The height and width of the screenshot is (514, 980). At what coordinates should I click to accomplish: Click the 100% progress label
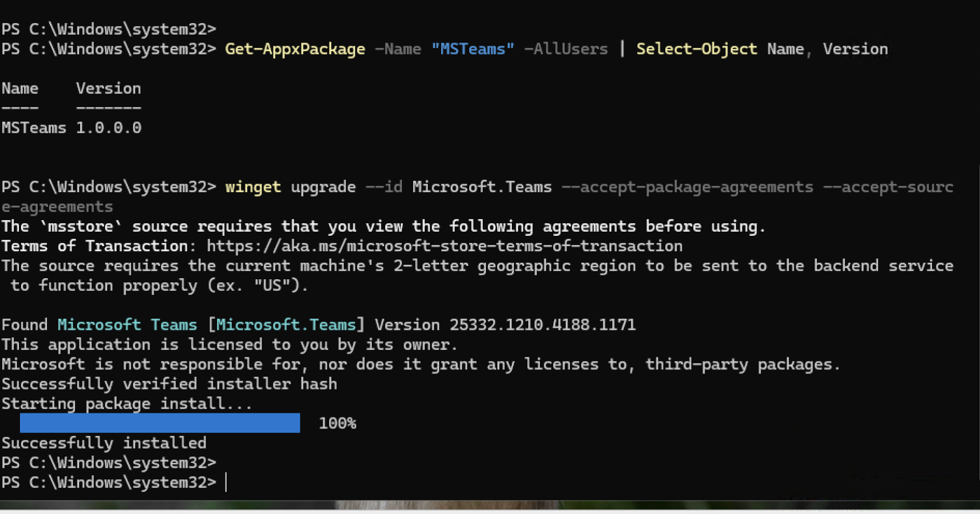click(338, 423)
